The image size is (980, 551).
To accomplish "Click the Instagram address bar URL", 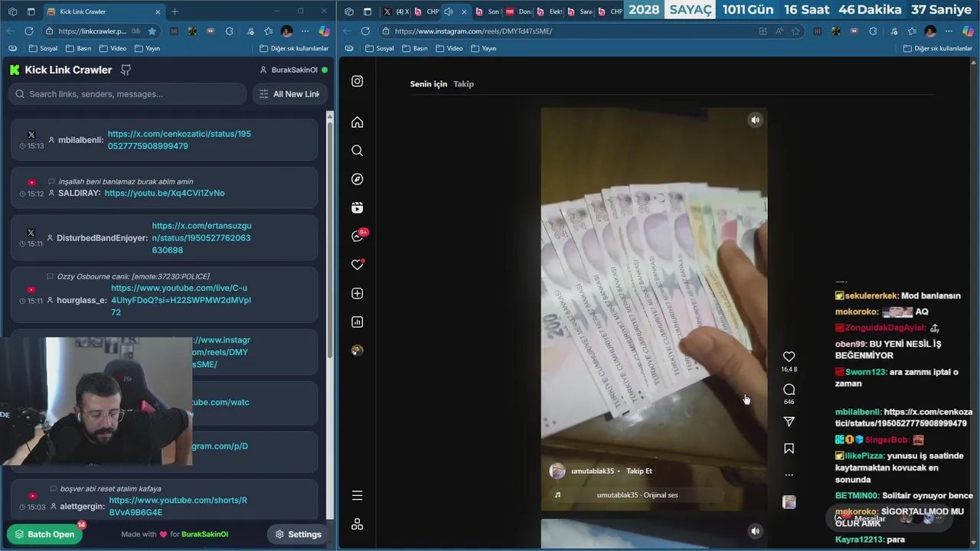I will tap(473, 31).
